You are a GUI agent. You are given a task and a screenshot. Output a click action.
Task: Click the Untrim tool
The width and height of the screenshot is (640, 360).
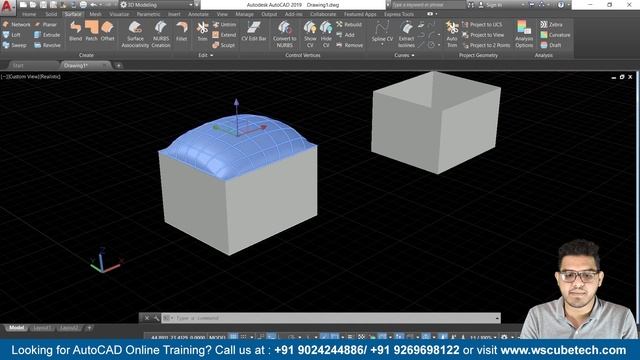[x=224, y=24]
